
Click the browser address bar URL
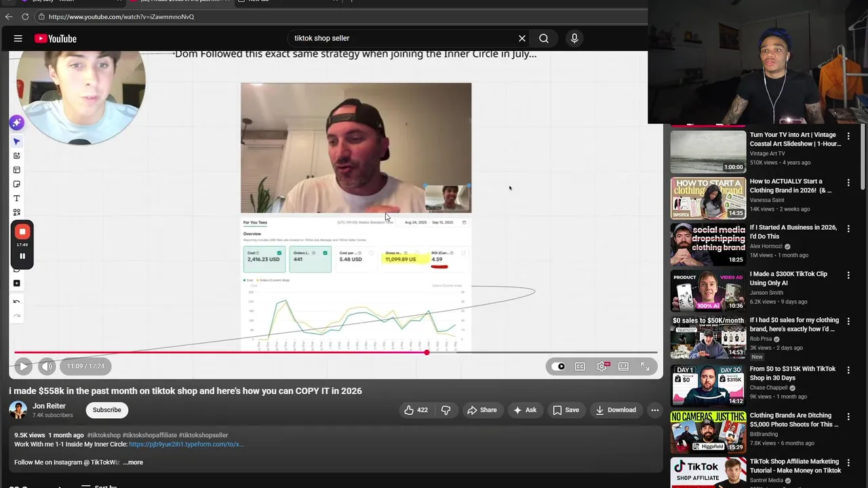click(121, 16)
